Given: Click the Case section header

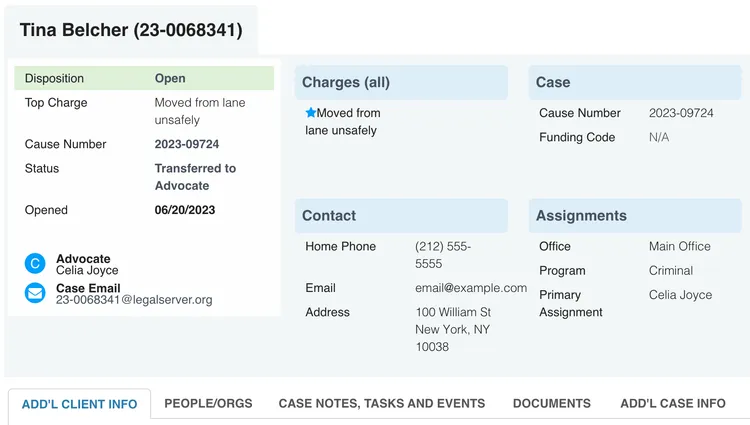Looking at the screenshot, I should tap(553, 83).
